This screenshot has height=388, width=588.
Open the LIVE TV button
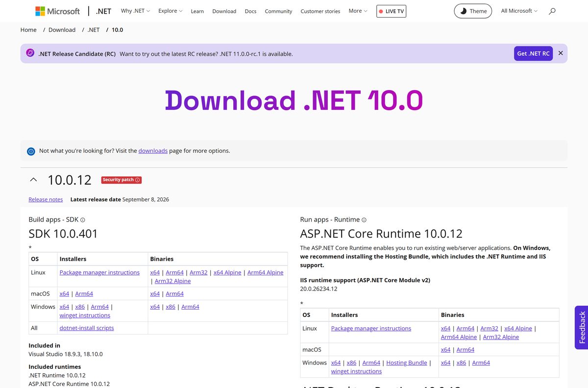click(x=391, y=11)
